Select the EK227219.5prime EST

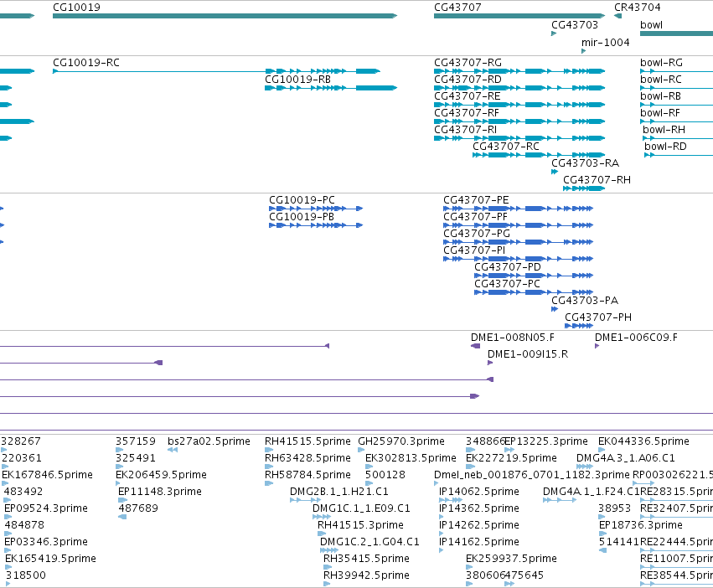click(469, 467)
